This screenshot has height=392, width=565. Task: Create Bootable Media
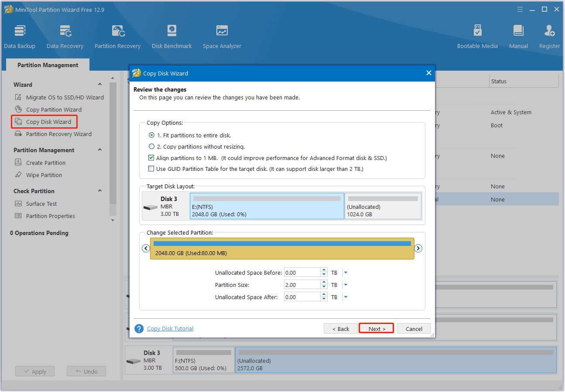coord(477,37)
